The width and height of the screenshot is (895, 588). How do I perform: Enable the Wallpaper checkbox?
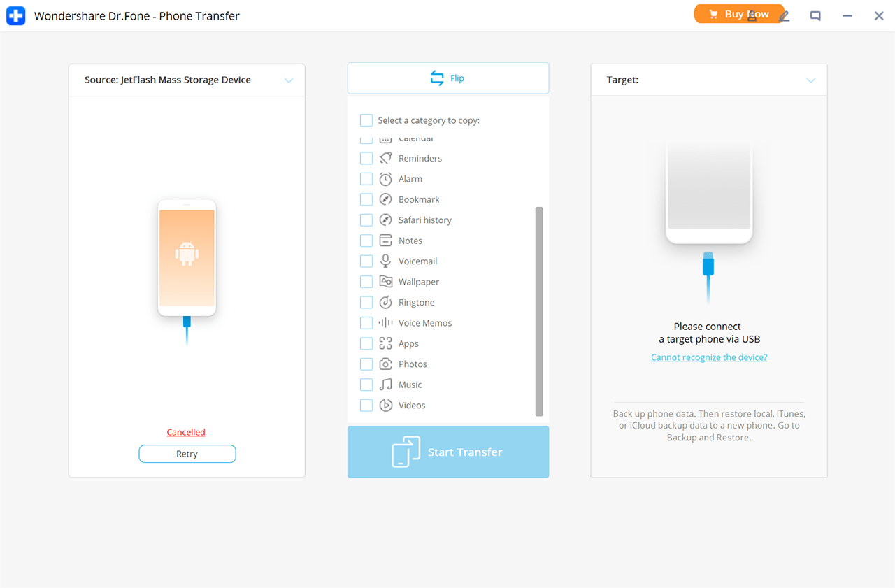coord(366,282)
